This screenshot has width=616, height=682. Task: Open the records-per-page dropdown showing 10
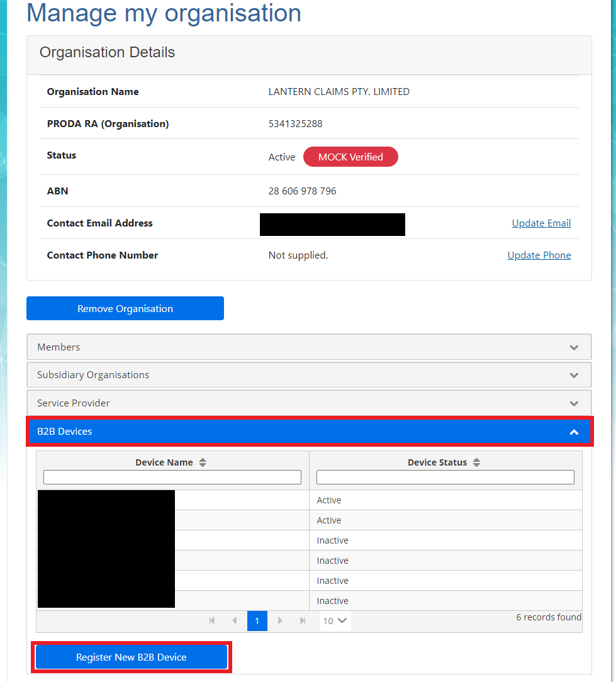point(335,620)
